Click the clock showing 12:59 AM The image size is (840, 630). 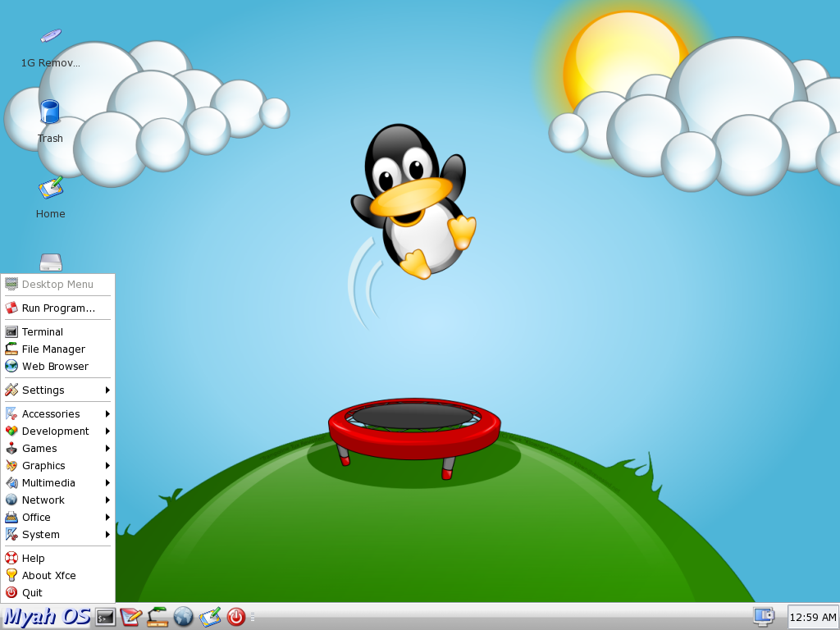(x=813, y=617)
